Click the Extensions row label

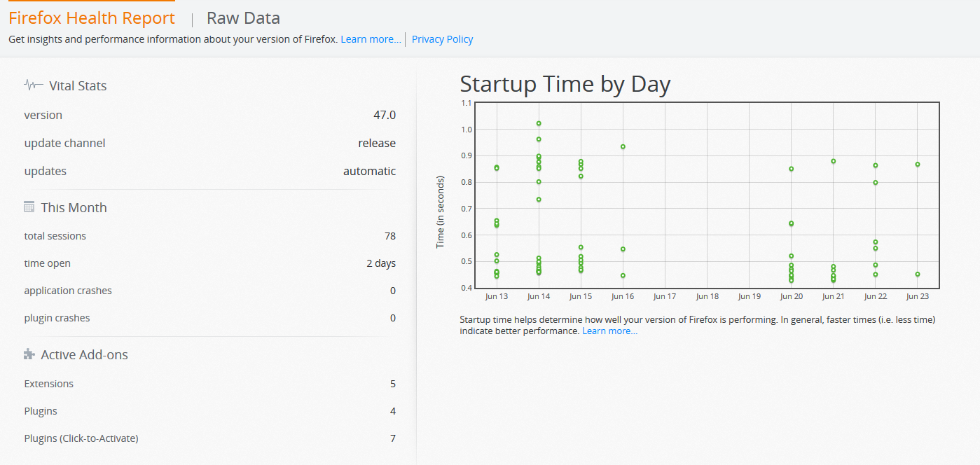49,384
